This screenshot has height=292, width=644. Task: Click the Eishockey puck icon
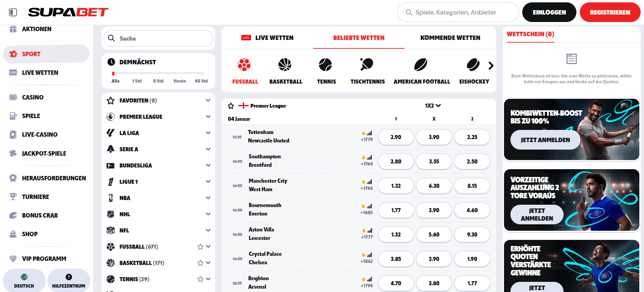(473, 65)
